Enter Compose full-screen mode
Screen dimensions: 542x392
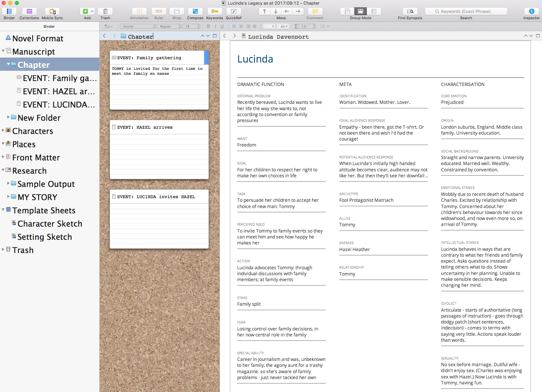click(195, 11)
